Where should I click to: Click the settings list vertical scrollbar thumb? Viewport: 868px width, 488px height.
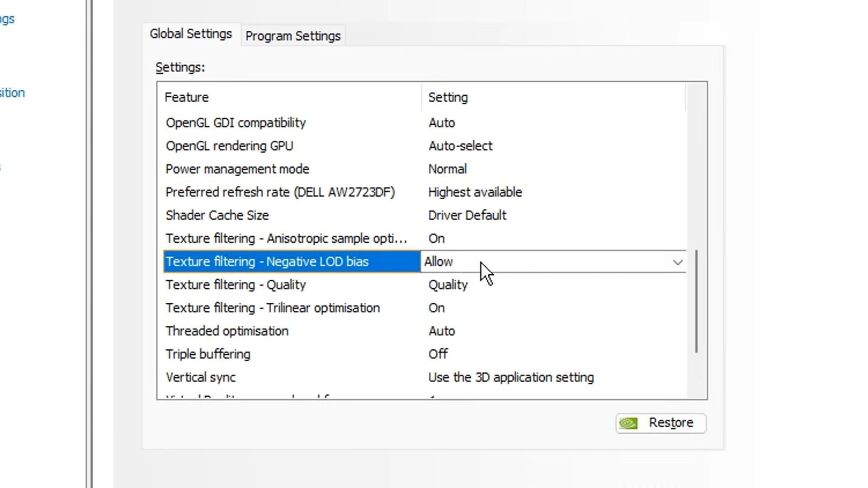coord(696,301)
